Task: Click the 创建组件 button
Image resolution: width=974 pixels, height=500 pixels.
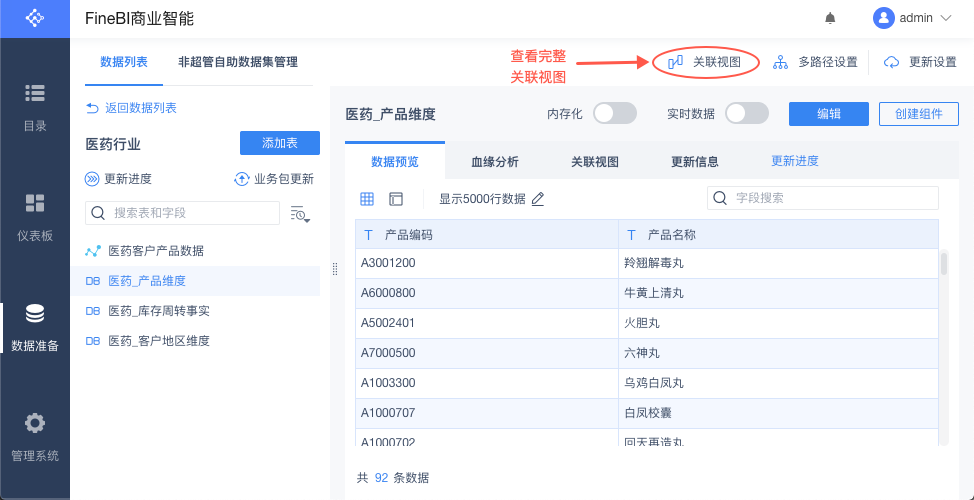Action: (x=918, y=114)
